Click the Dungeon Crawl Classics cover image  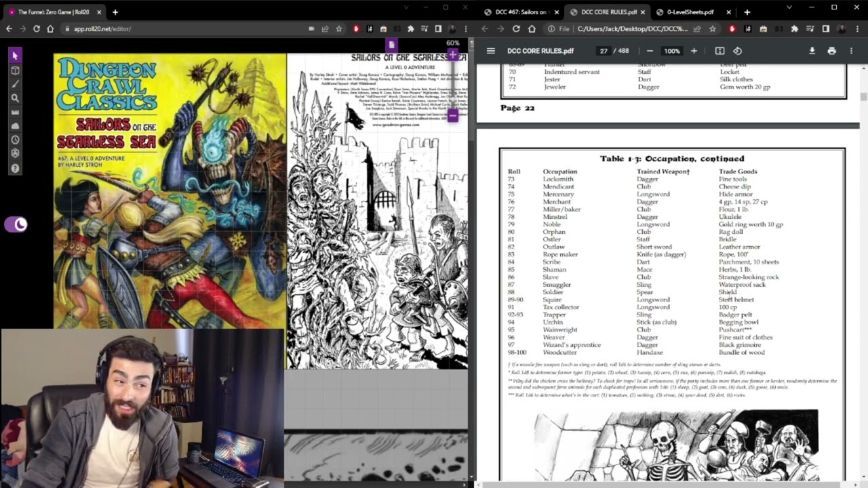pyautogui.click(x=170, y=191)
